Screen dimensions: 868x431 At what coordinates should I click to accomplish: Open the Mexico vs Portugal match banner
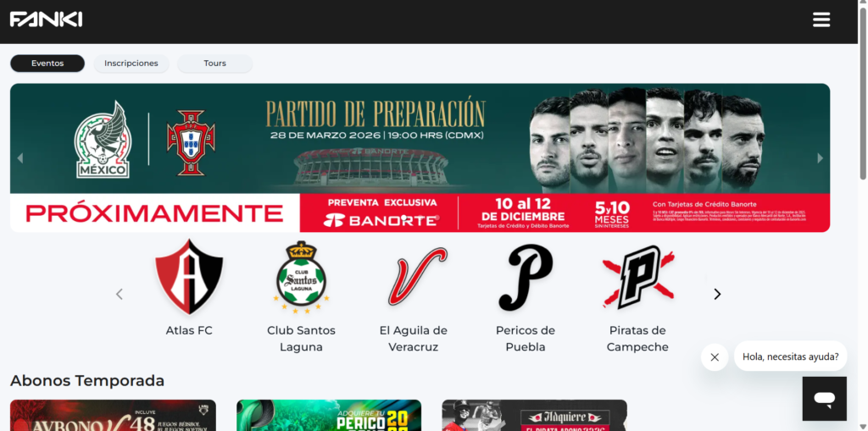pos(420,157)
